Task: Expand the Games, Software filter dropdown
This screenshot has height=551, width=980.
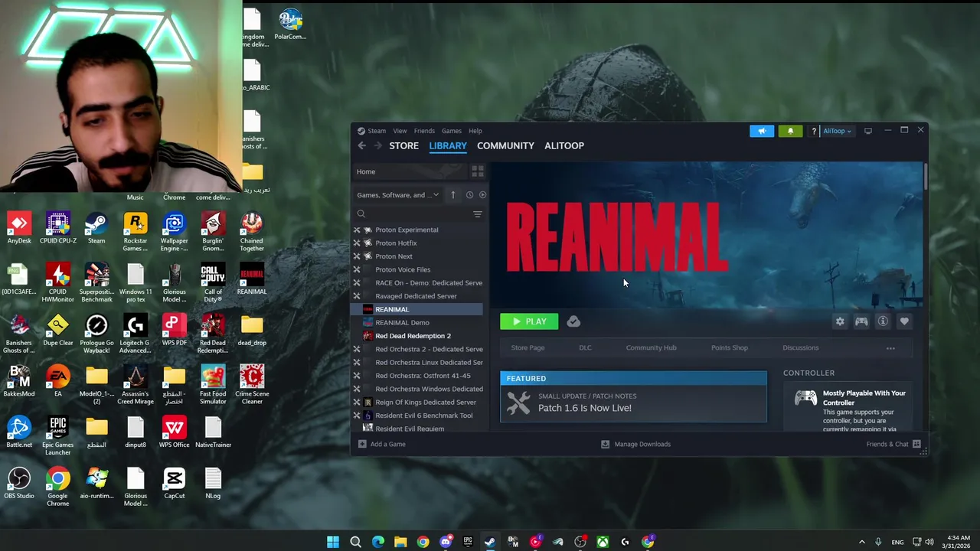Action: tap(398, 195)
